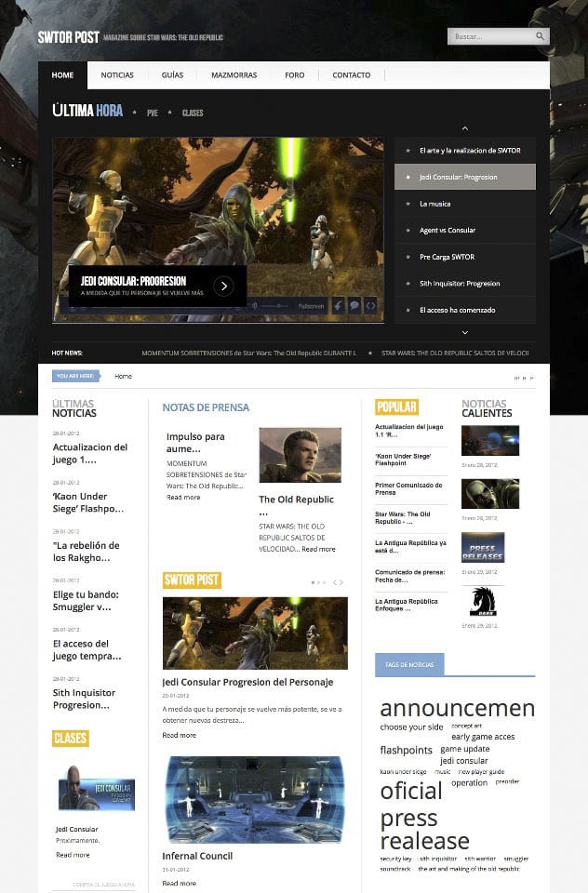Image resolution: width=588 pixels, height=893 pixels.
Task: Open the NOTICIAS menu item
Action: [x=117, y=75]
